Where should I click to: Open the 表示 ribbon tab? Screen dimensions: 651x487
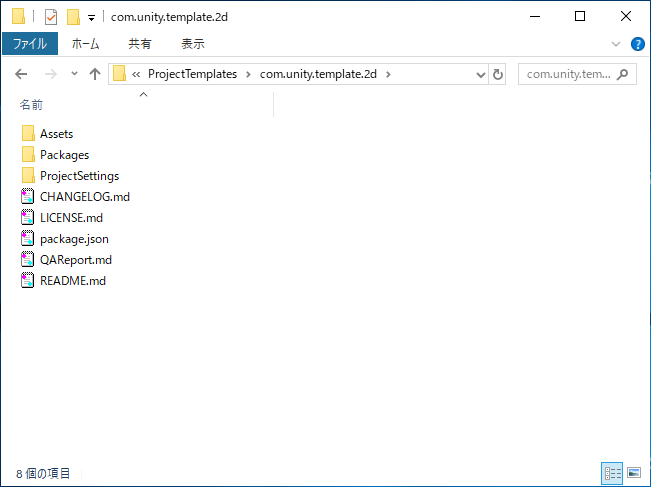pyautogui.click(x=193, y=44)
